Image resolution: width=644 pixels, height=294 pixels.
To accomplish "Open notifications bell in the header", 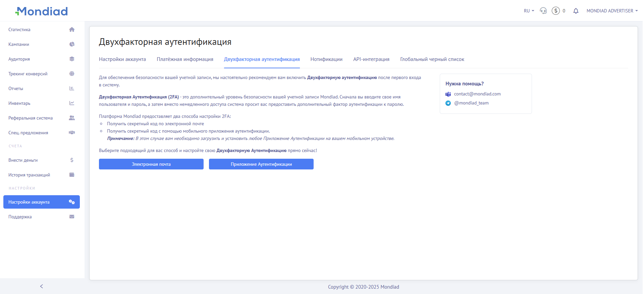I will coord(576,11).
